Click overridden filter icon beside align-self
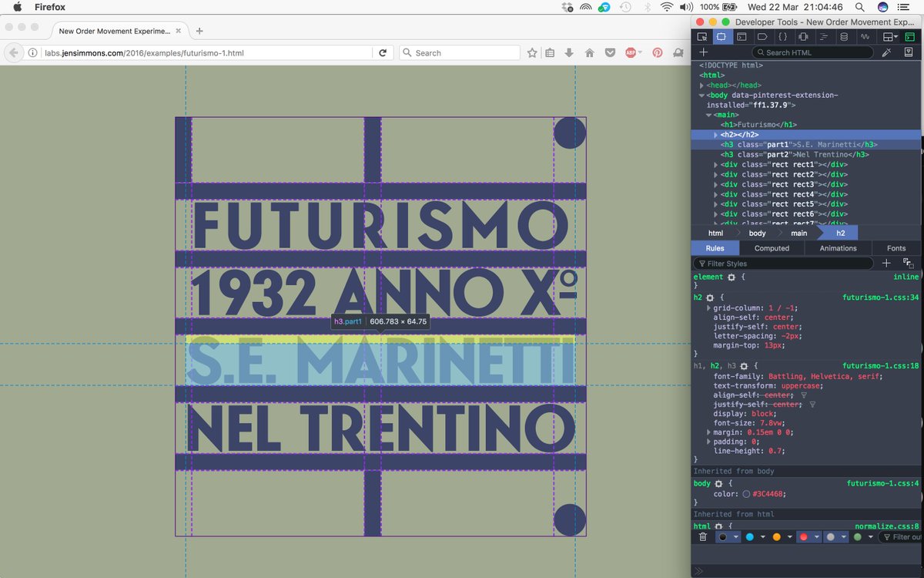This screenshot has height=578, width=924. coord(804,395)
